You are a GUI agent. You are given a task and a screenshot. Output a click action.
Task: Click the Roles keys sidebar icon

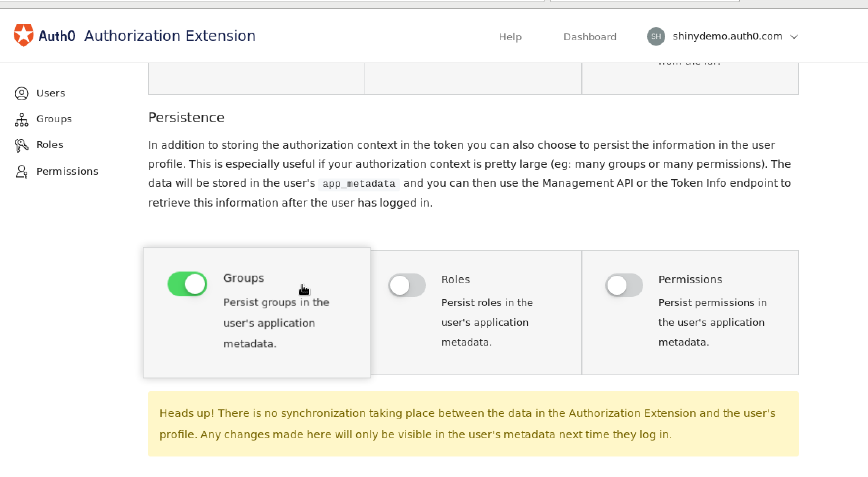click(22, 145)
